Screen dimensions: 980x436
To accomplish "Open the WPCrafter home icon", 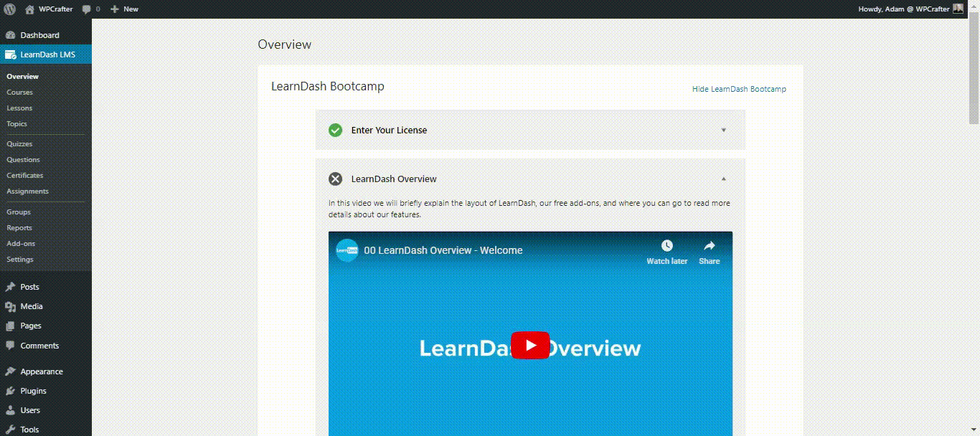I will click(29, 9).
